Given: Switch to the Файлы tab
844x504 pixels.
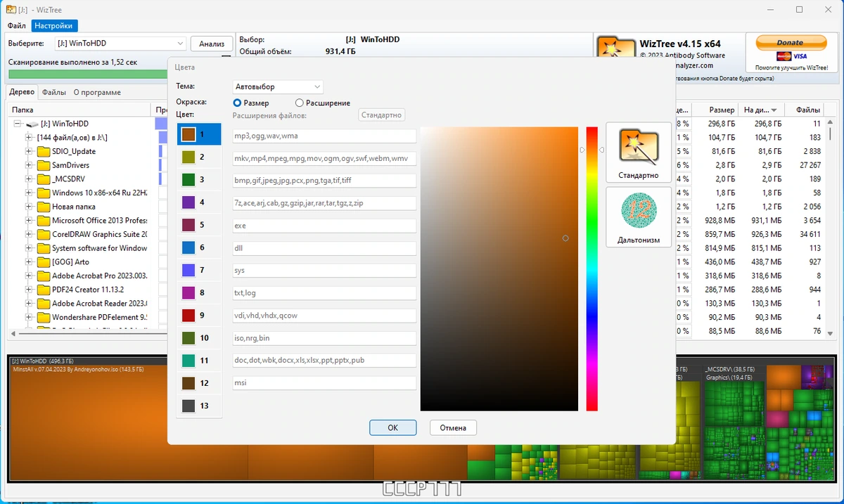Looking at the screenshot, I should coord(53,92).
